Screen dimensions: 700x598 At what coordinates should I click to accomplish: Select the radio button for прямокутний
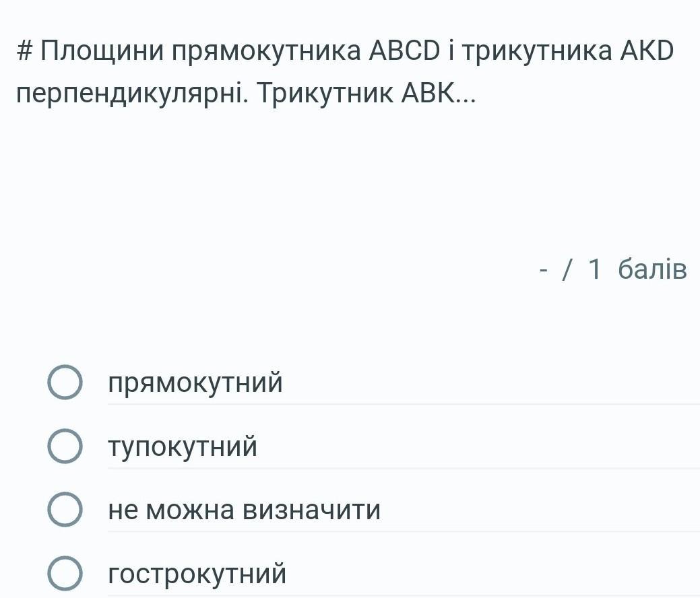click(65, 384)
